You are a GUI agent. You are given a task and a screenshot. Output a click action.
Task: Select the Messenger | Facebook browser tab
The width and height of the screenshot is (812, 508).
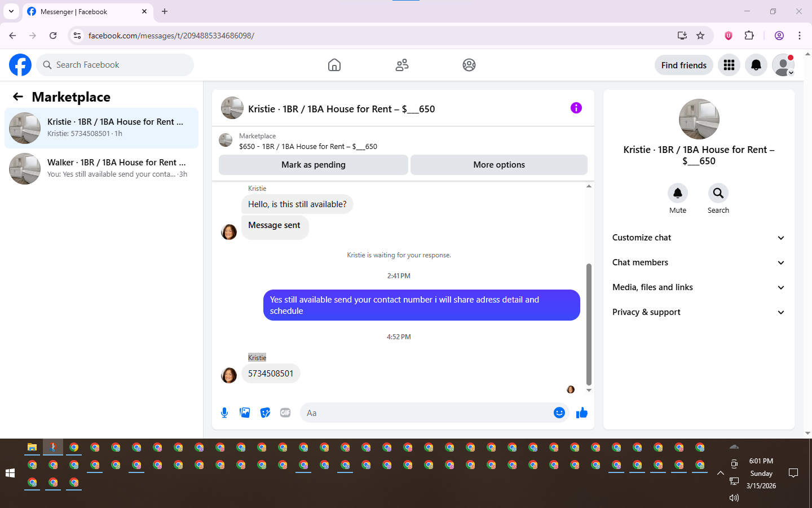(87, 11)
